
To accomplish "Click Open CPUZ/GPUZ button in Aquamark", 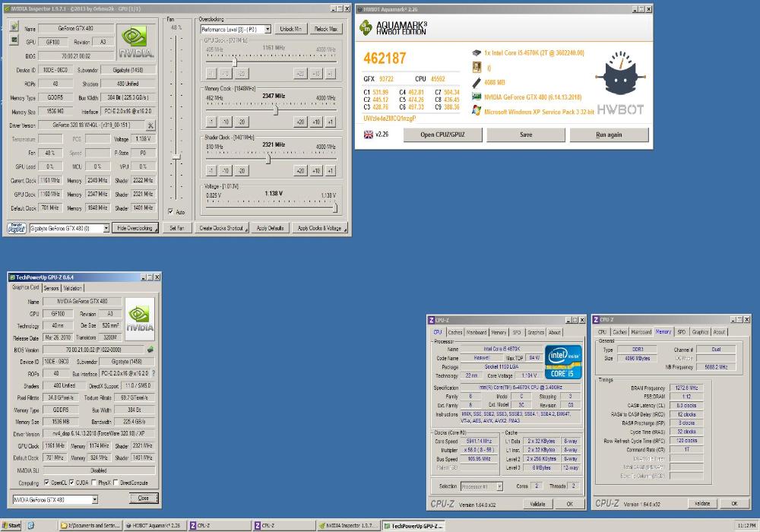I will 442,135.
